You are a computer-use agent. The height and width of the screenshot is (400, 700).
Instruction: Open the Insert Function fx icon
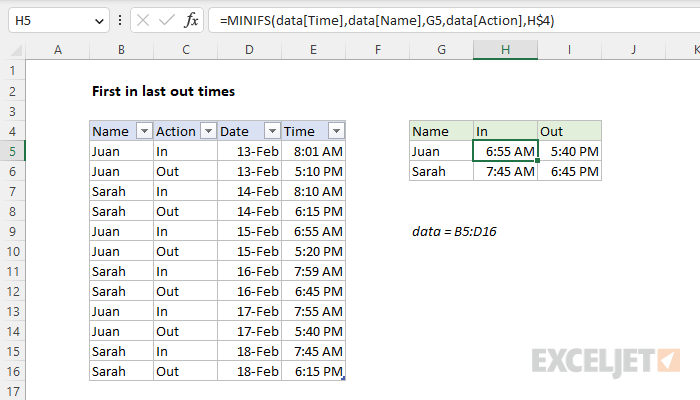tap(191, 21)
